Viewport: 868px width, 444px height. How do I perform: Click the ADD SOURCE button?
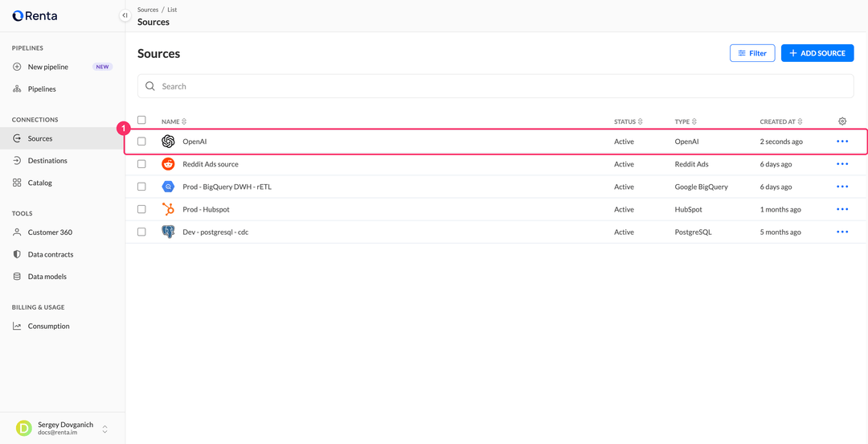(x=817, y=53)
